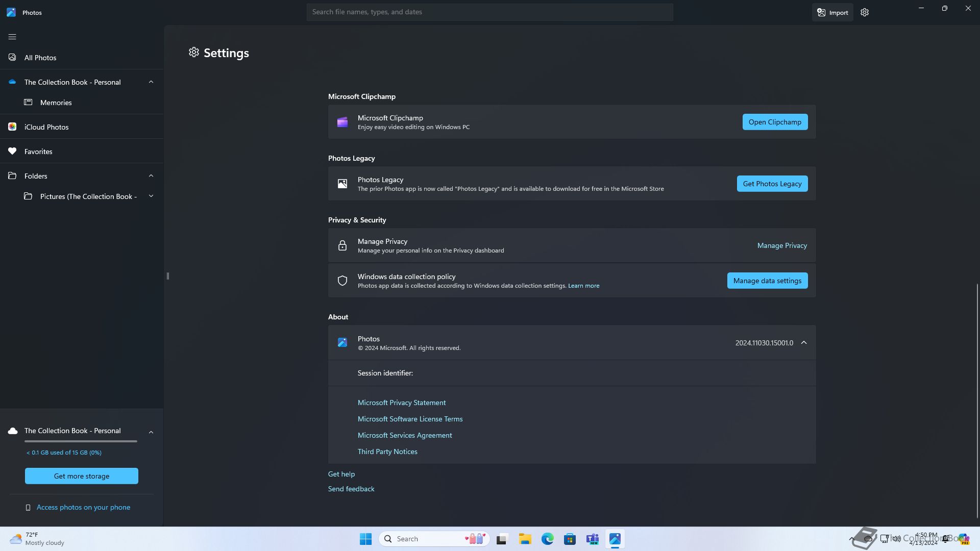Screen dimensions: 980x551
Task: Open Microsoft Services Agreement link
Action: [405, 435]
